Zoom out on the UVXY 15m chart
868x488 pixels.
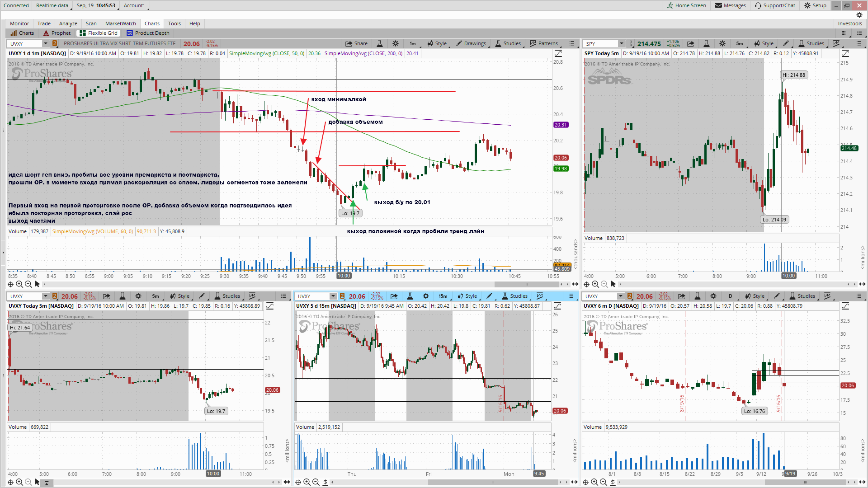pos(316,482)
